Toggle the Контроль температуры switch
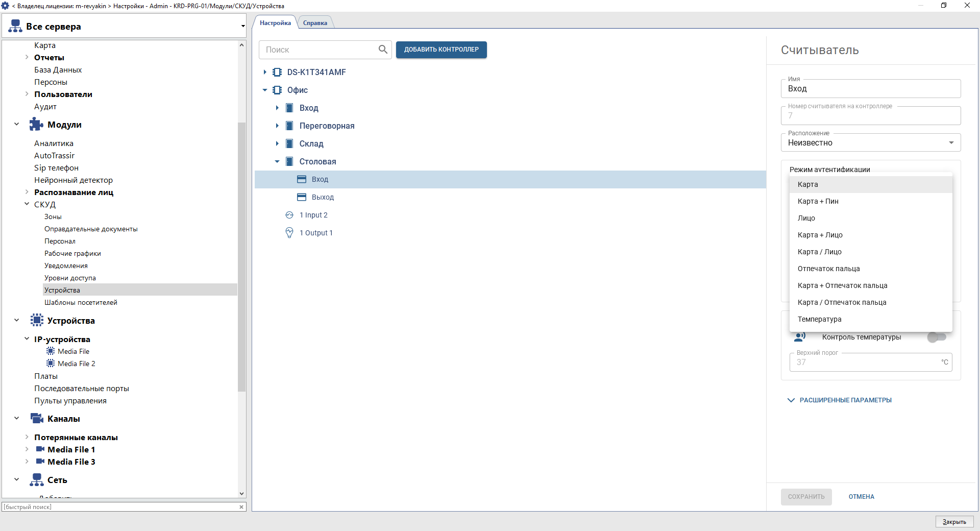 [937, 337]
